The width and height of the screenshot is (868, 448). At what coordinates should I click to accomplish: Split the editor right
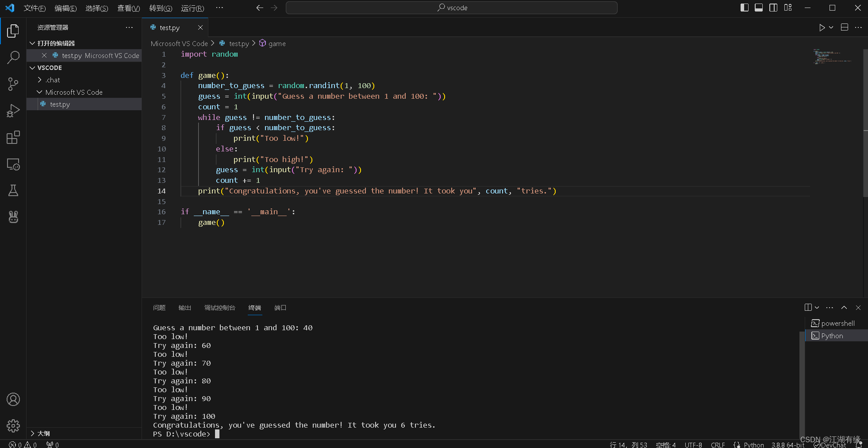pos(844,27)
